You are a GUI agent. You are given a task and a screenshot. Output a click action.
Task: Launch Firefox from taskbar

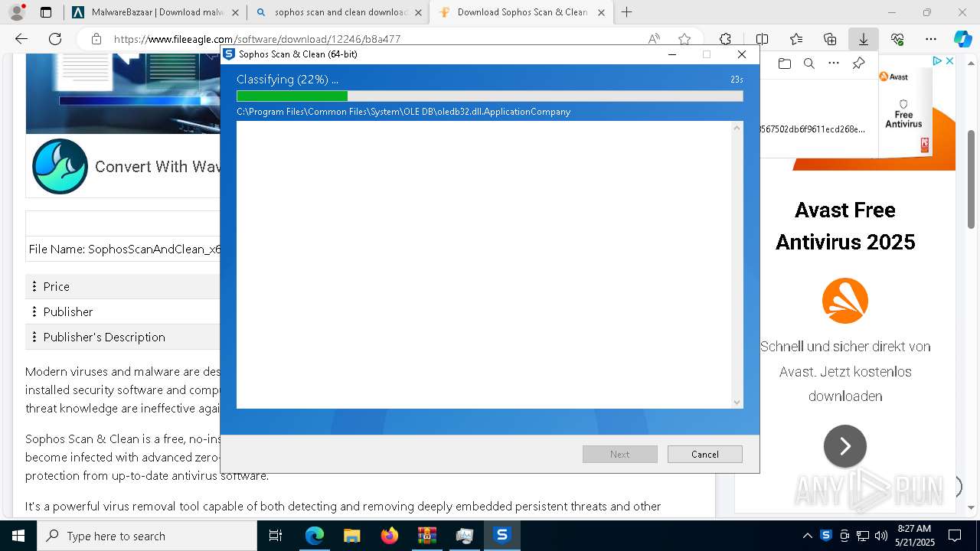pos(390,536)
